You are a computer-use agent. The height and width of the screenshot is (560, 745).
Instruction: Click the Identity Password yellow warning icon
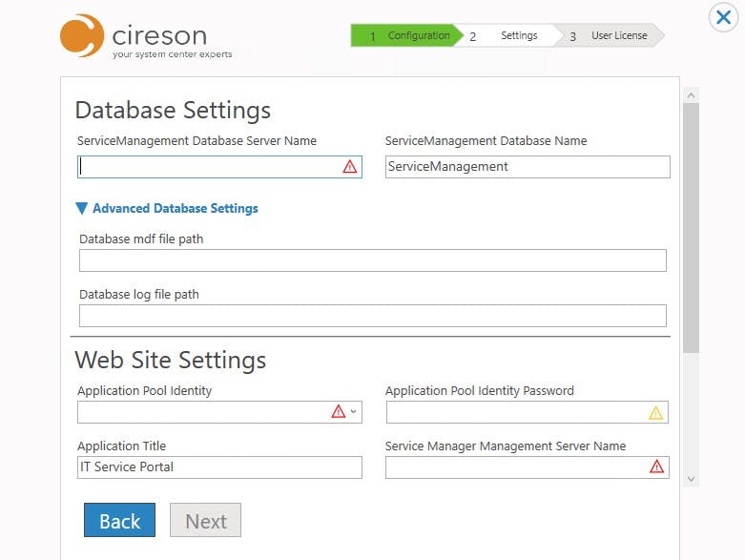(x=655, y=413)
